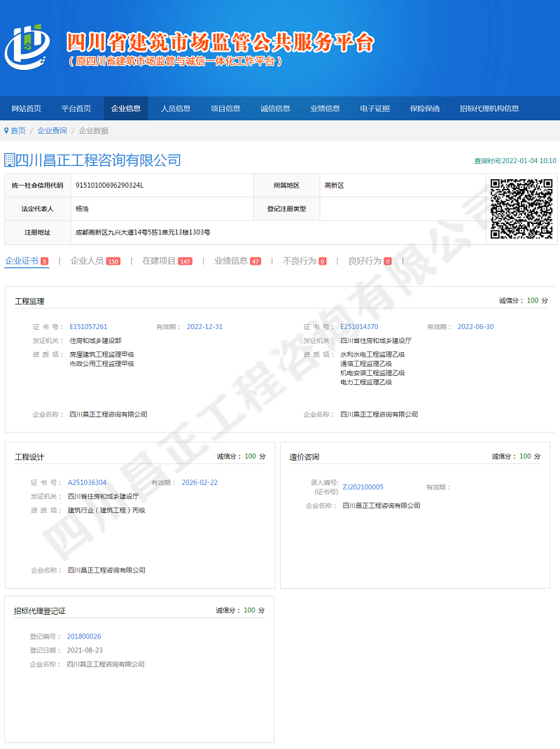Click the 企业数据 breadcrumb text
Viewport: 560px width, 749px height.
point(94,130)
